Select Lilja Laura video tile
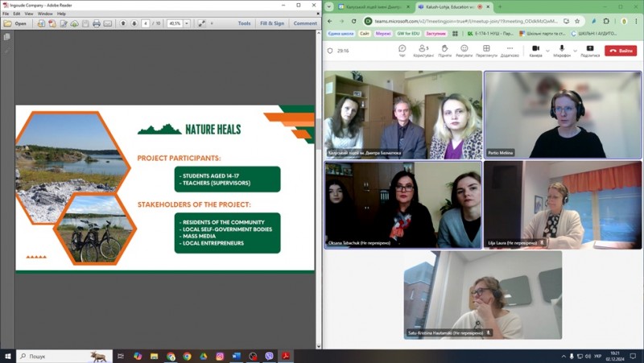Screen dimensions: 644x363 pyautogui.click(x=563, y=205)
